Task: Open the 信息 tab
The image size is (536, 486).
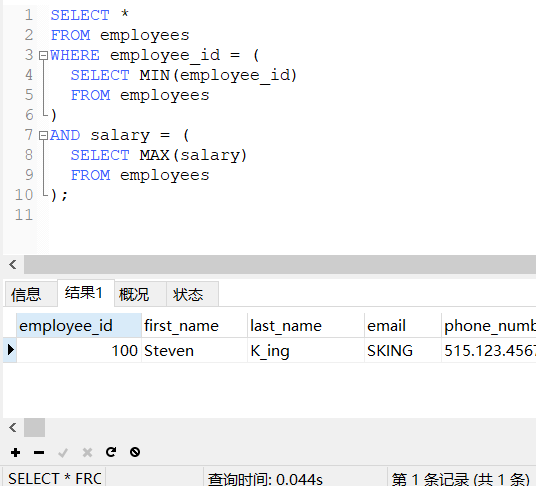Action: (x=31, y=294)
